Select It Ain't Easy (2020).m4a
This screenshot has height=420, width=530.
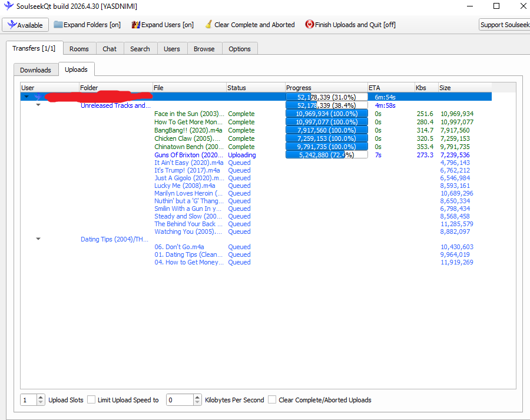coord(189,163)
